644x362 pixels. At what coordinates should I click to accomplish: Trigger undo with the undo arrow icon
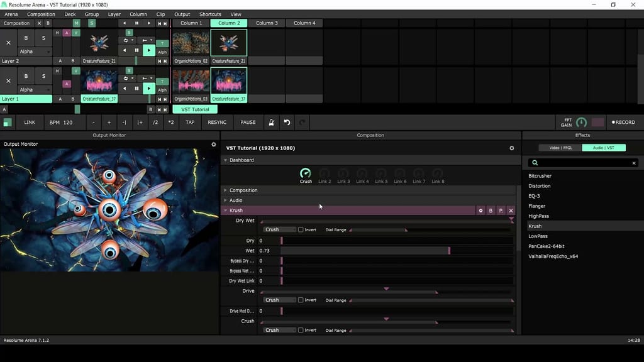click(x=288, y=122)
